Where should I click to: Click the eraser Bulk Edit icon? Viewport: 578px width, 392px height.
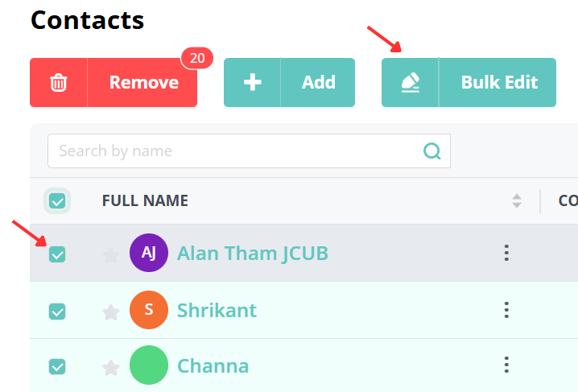410,83
